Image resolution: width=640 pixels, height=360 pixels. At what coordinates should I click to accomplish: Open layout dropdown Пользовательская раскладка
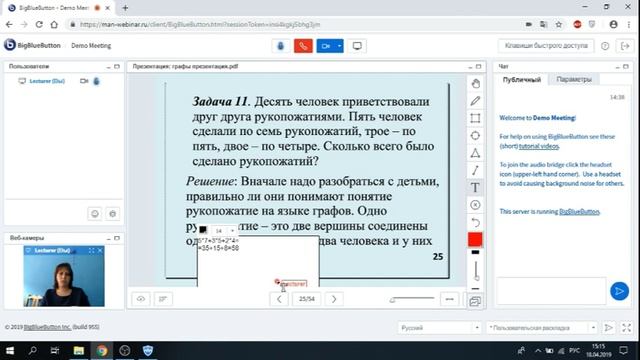[541, 328]
